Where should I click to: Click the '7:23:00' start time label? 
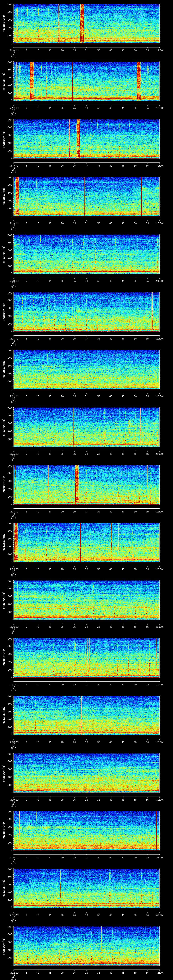click(x=14, y=454)
